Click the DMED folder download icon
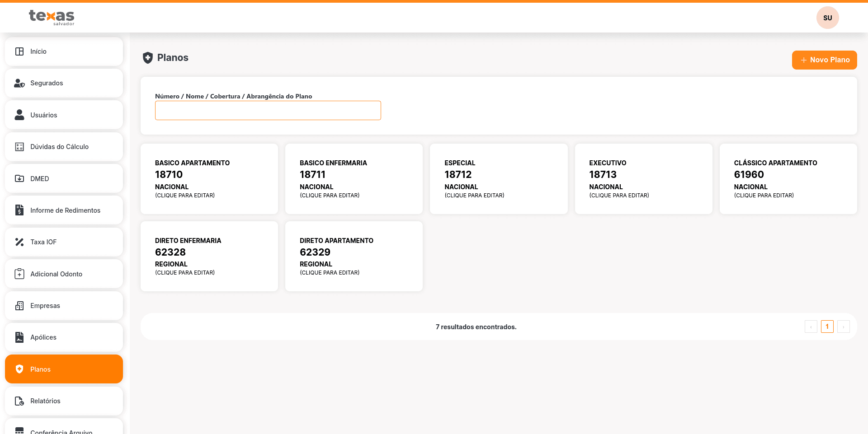Image resolution: width=868 pixels, height=434 pixels. pos(19,179)
